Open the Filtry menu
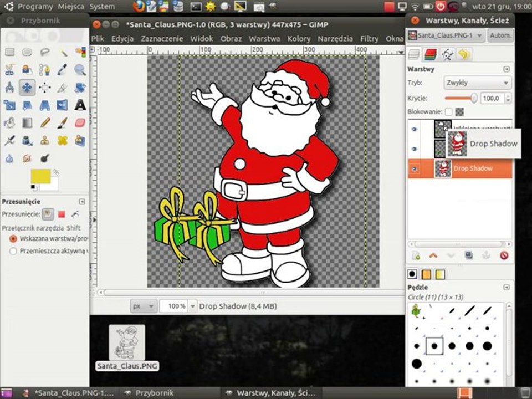 369,39
